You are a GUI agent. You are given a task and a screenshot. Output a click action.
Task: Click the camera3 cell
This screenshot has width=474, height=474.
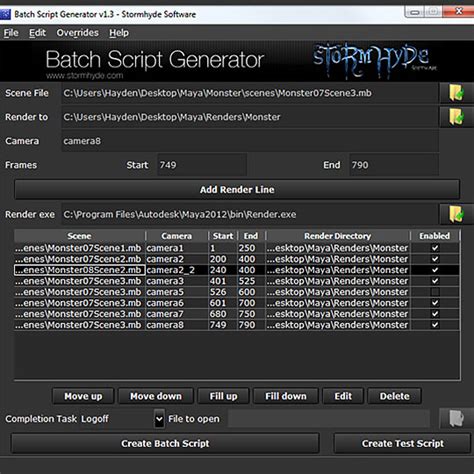click(177, 281)
